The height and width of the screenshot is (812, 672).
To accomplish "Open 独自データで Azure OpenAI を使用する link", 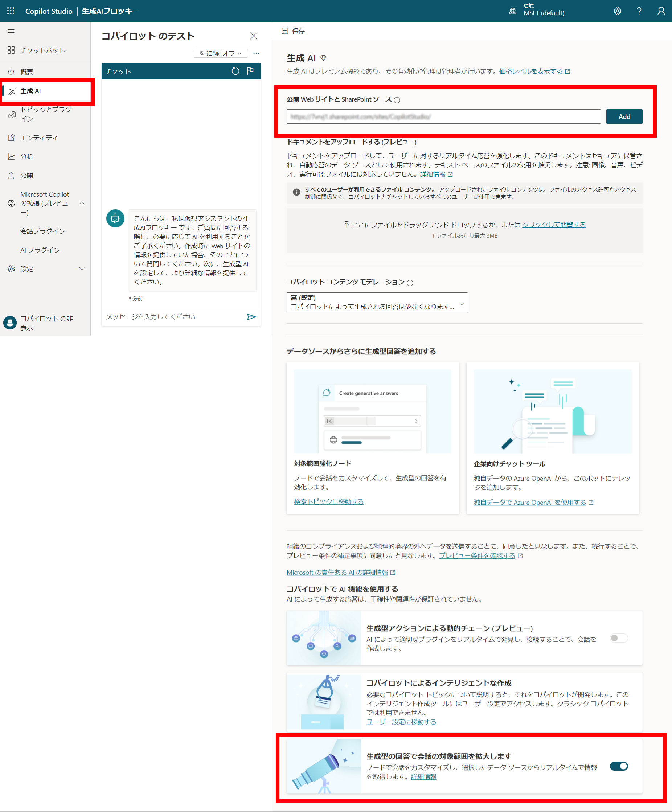I will [x=530, y=502].
